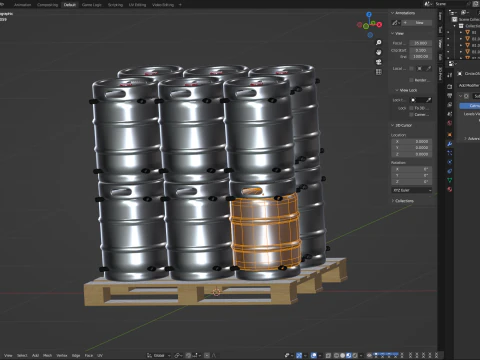The width and height of the screenshot is (480, 360).
Task: Open the Render properties tab icon
Action: pyautogui.click(x=450, y=87)
